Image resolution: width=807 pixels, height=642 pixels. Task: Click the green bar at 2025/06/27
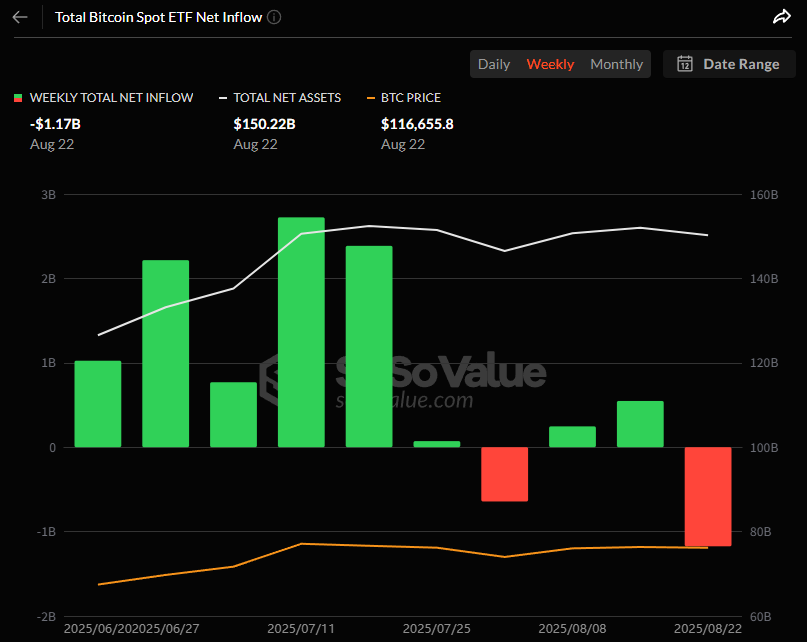pyautogui.click(x=166, y=354)
